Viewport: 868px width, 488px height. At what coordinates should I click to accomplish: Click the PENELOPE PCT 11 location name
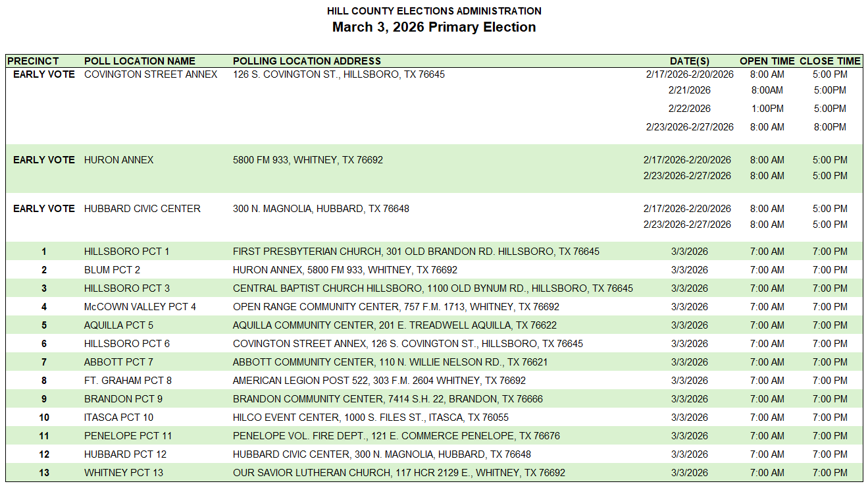pyautogui.click(x=128, y=436)
